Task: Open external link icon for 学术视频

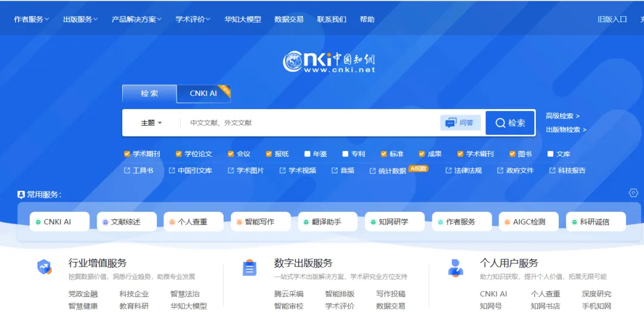Action: [283, 171]
